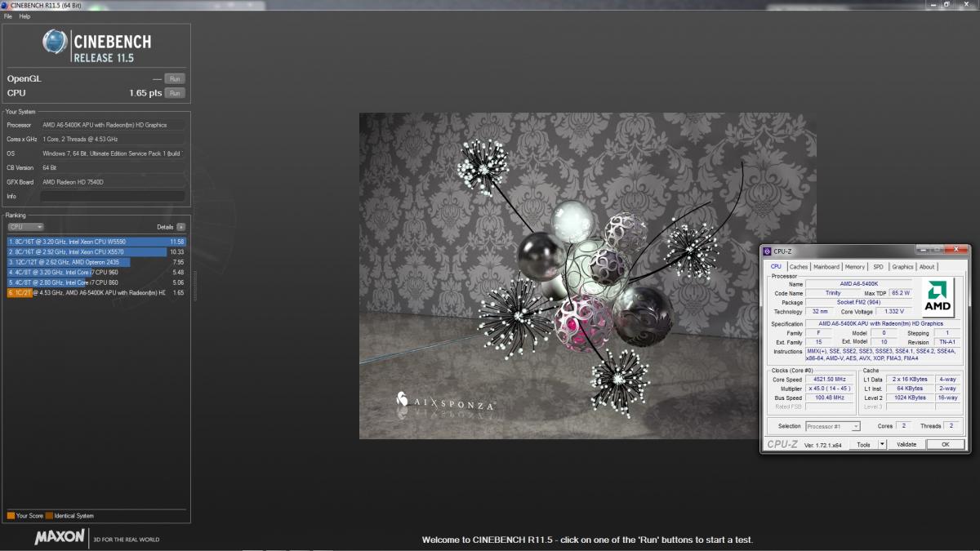
Task: Switch to the CPU tab in CPU-Z
Action: (776, 266)
